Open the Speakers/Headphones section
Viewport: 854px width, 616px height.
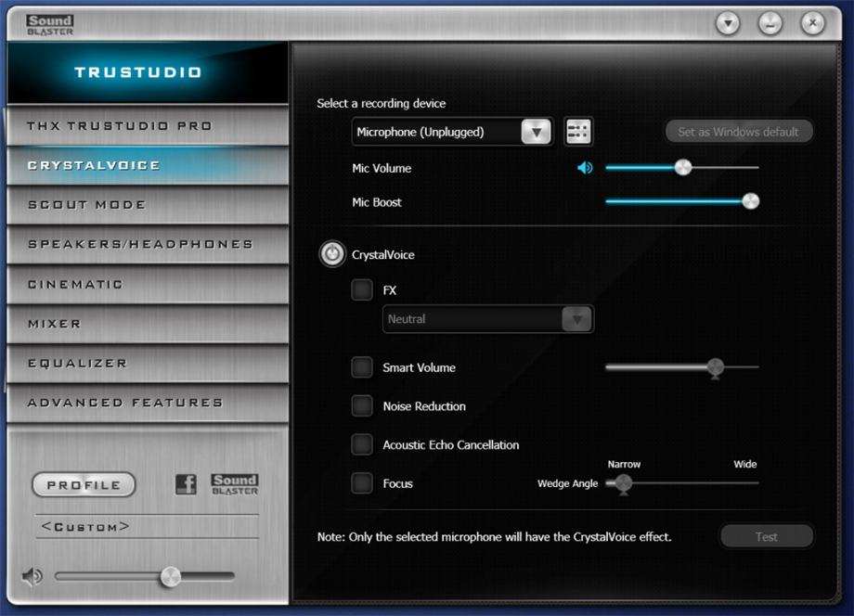[x=148, y=244]
